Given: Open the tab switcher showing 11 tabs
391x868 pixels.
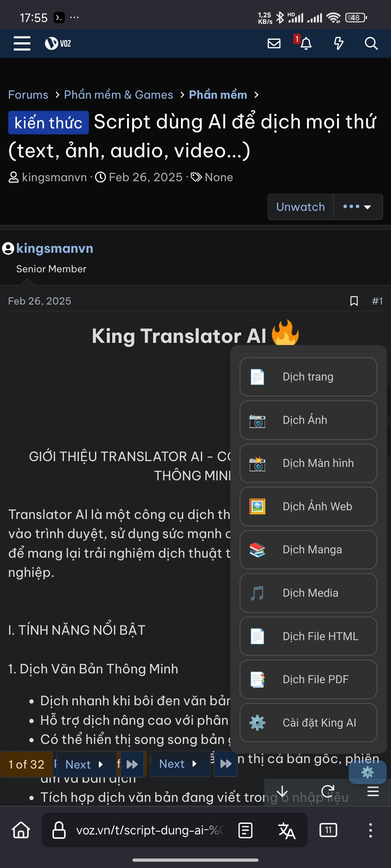Looking at the screenshot, I should click(x=328, y=830).
